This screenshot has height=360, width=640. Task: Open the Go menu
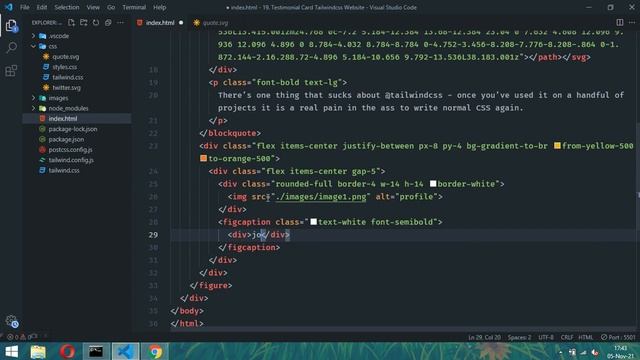111,7
